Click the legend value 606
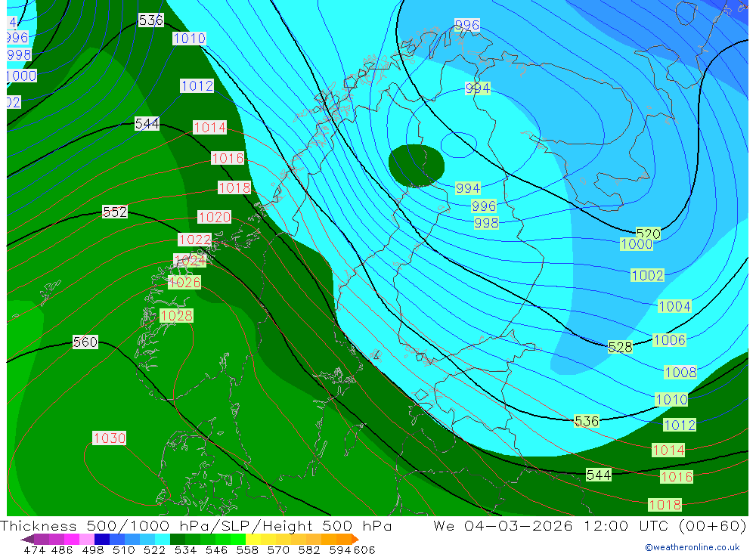The height and width of the screenshot is (554, 756). (x=364, y=549)
